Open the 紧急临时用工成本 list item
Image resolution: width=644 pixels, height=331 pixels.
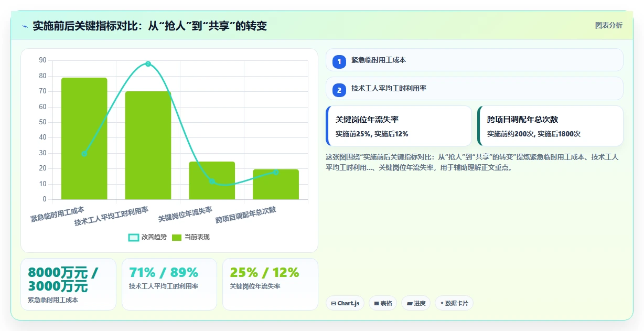point(474,60)
